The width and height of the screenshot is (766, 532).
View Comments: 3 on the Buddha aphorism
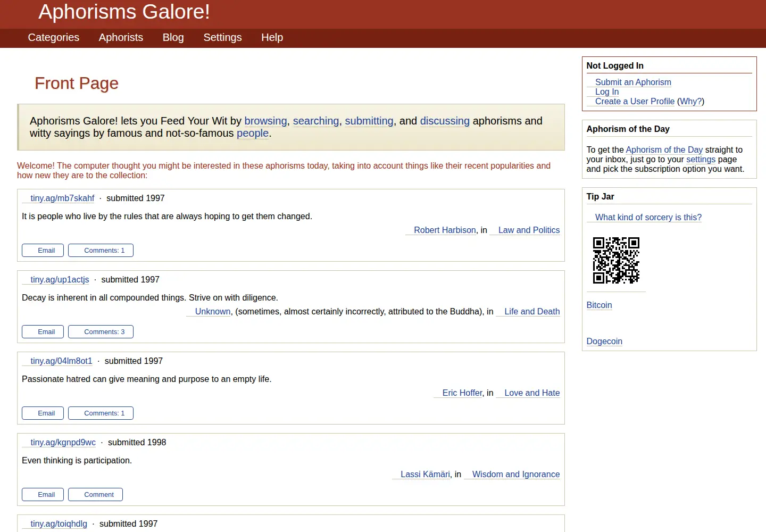[101, 332]
